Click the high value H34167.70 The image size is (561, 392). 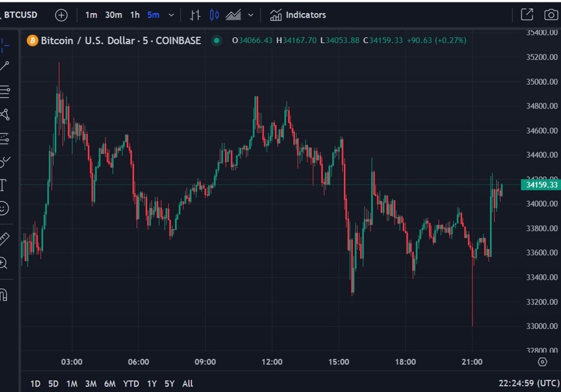point(296,41)
